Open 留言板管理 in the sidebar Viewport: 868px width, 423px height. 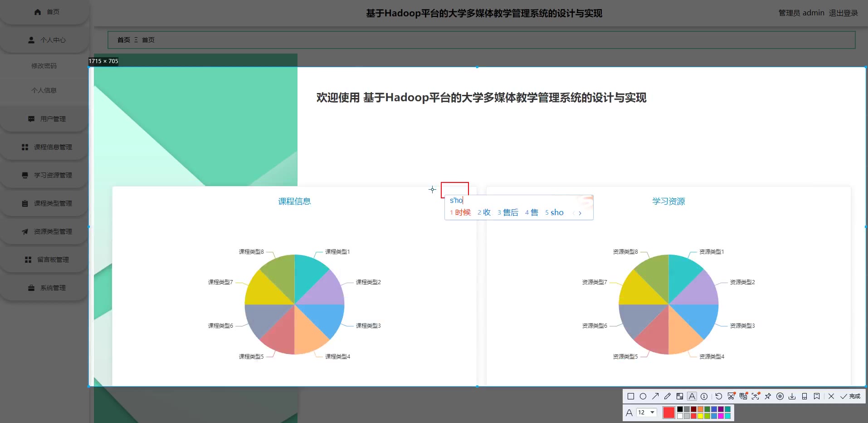click(x=44, y=260)
